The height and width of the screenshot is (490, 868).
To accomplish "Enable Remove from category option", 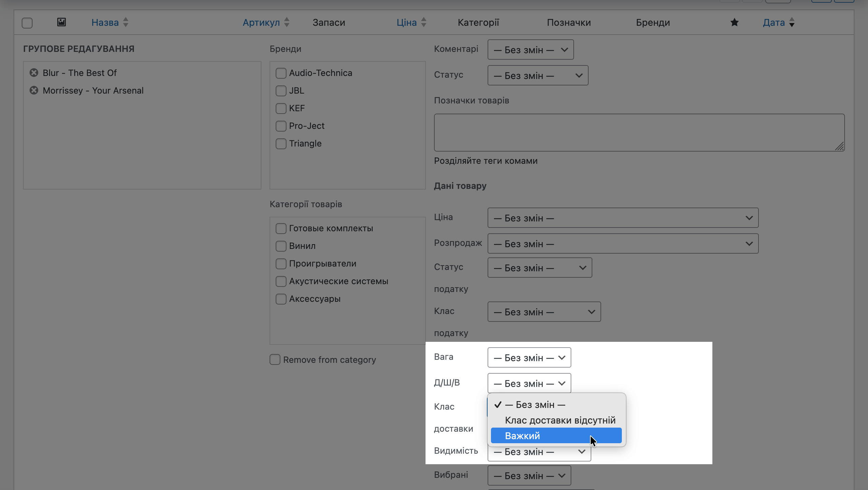I will 275,359.
